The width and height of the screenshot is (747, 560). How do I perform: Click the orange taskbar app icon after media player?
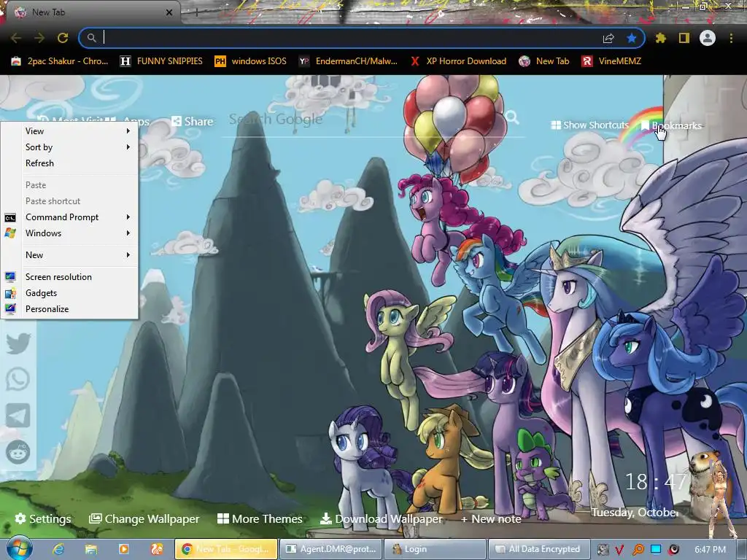click(156, 550)
